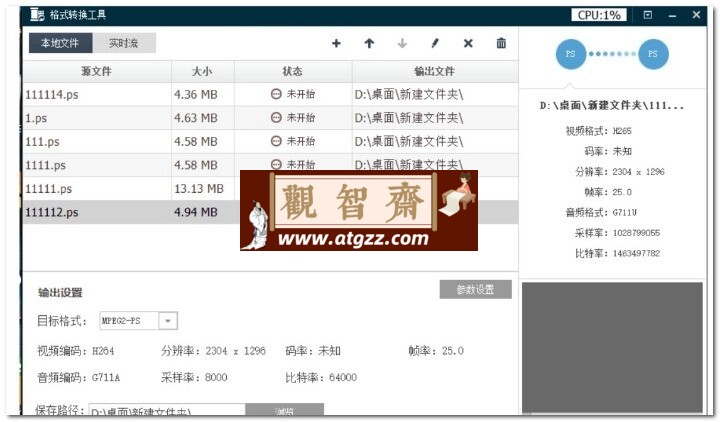Click the CPU:1% indicator
The height and width of the screenshot is (422, 720).
[x=599, y=15]
